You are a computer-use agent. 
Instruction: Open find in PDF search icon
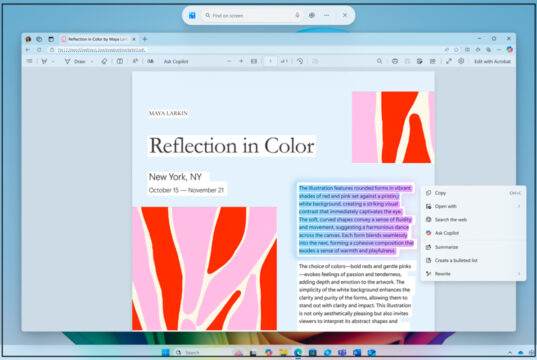click(x=379, y=61)
